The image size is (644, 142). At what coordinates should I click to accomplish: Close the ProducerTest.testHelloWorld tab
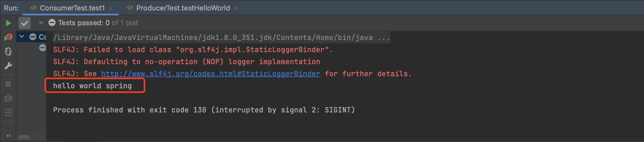point(236,8)
